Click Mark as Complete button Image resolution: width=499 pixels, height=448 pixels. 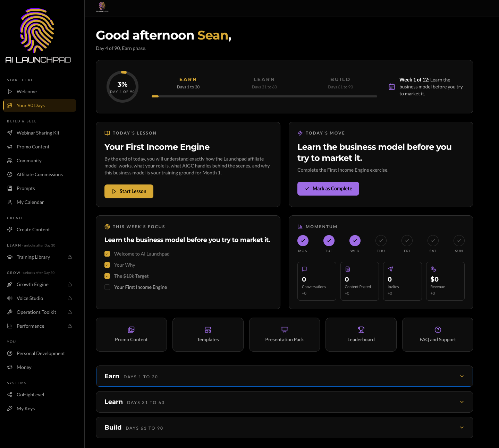(328, 189)
